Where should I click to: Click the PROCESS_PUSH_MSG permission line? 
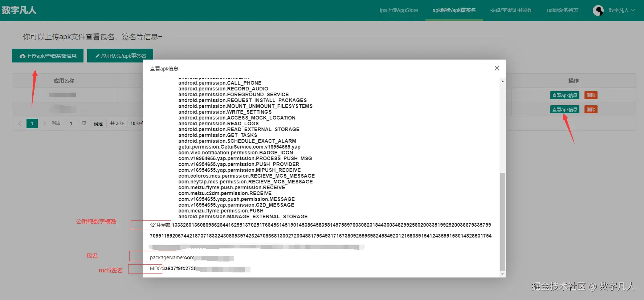tap(245, 158)
